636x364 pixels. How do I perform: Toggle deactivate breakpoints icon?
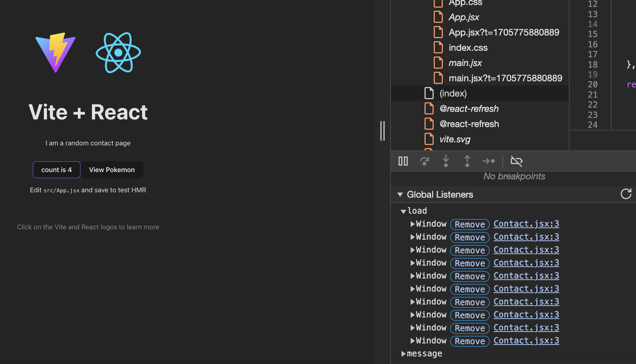[x=517, y=161]
